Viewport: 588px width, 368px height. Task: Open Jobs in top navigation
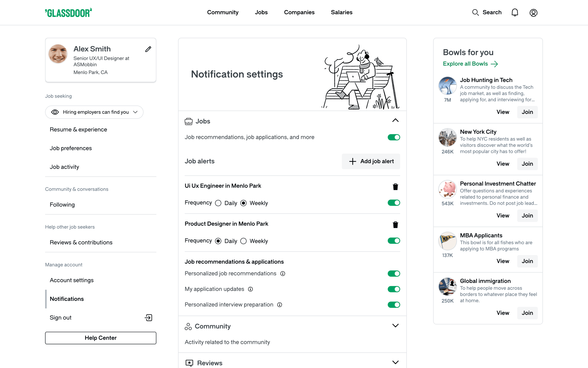[x=261, y=13]
